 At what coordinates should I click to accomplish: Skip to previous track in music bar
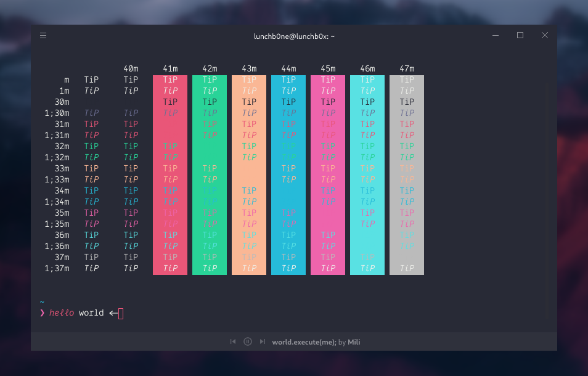pos(233,341)
